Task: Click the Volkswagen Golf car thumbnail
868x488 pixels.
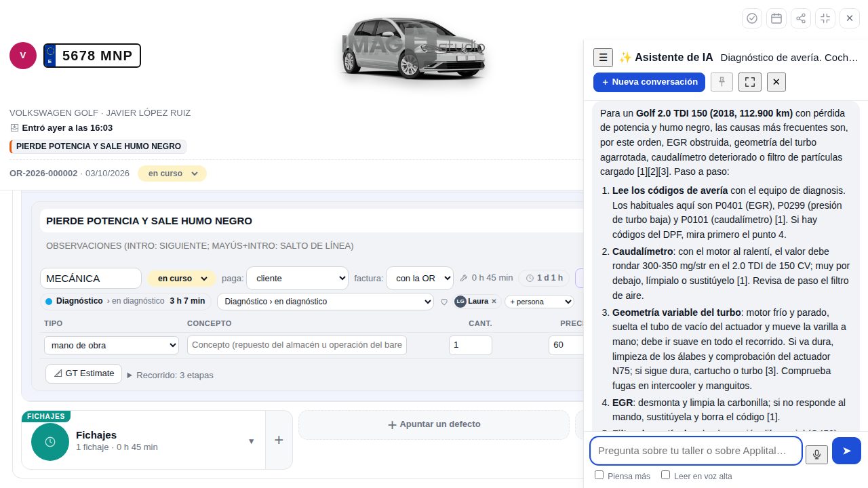Action: (x=414, y=47)
